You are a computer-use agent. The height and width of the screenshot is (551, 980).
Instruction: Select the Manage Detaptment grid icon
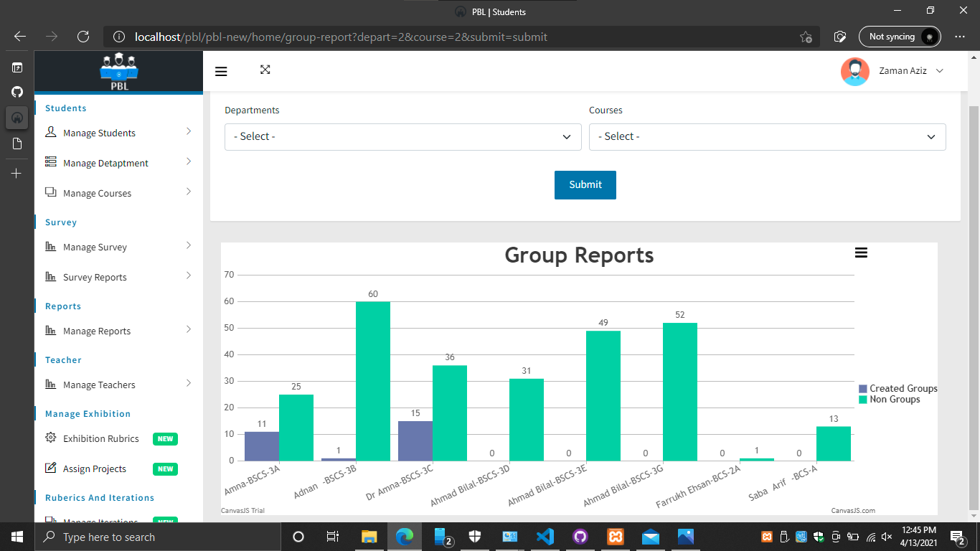coord(50,163)
